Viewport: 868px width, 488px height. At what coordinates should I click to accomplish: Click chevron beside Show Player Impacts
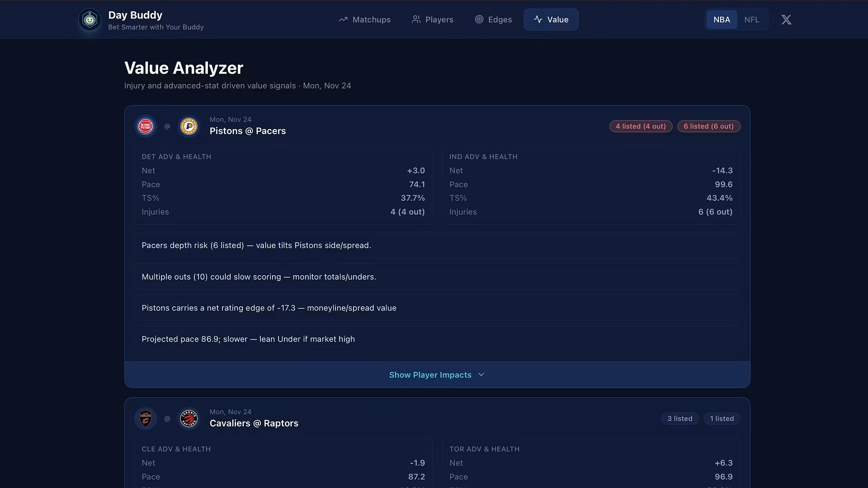coord(481,375)
